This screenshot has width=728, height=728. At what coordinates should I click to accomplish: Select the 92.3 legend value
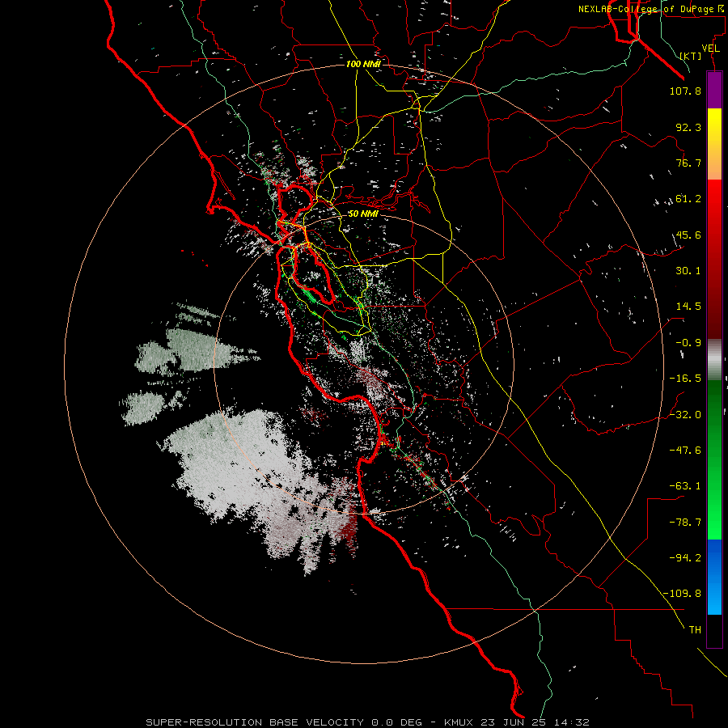pos(688,127)
